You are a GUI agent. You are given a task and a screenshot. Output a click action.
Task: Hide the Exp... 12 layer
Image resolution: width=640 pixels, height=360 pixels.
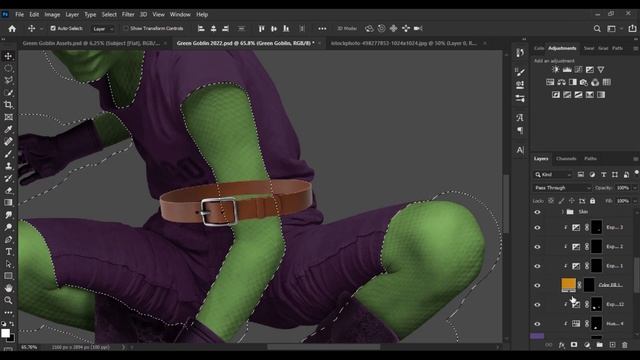pos(537,304)
